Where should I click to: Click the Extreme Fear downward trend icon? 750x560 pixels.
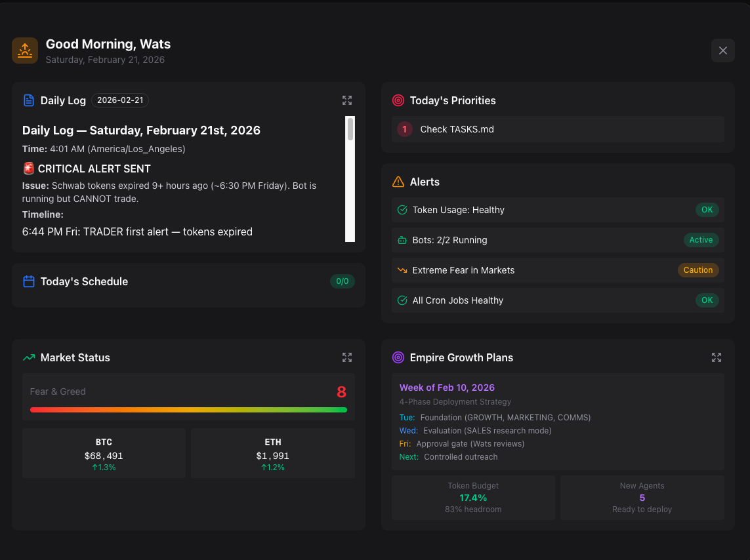[402, 270]
